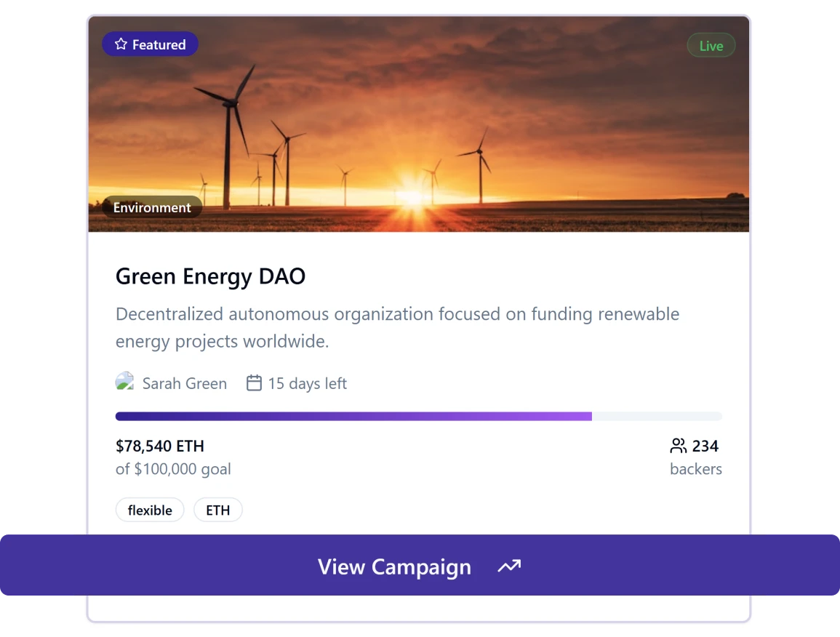Screen dimensions: 840x637
Task: Open Sarah Green's creator profile
Action: tap(184, 382)
